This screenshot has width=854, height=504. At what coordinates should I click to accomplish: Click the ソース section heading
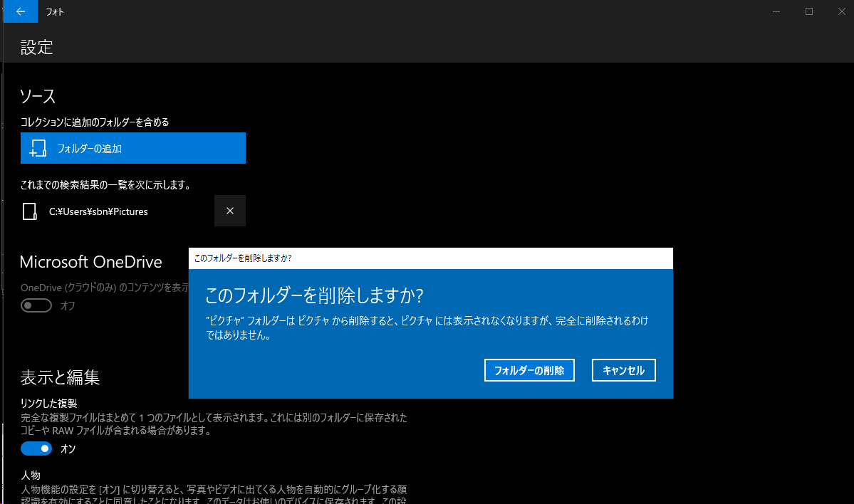click(38, 96)
